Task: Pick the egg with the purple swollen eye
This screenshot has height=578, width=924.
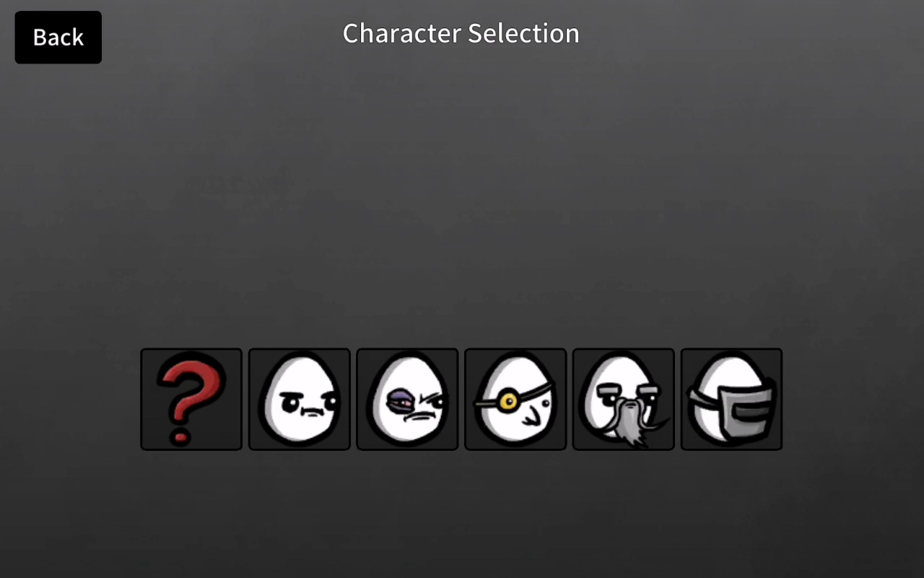Action: click(x=407, y=399)
